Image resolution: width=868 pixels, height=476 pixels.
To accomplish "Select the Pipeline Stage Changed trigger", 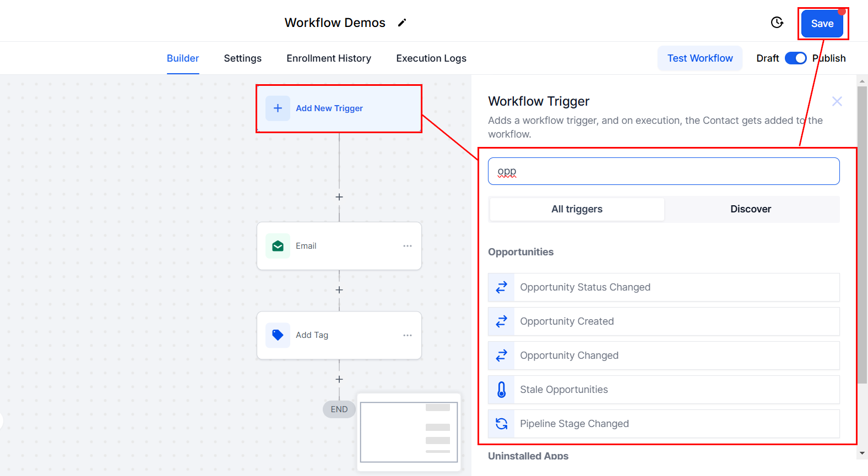I will click(664, 424).
